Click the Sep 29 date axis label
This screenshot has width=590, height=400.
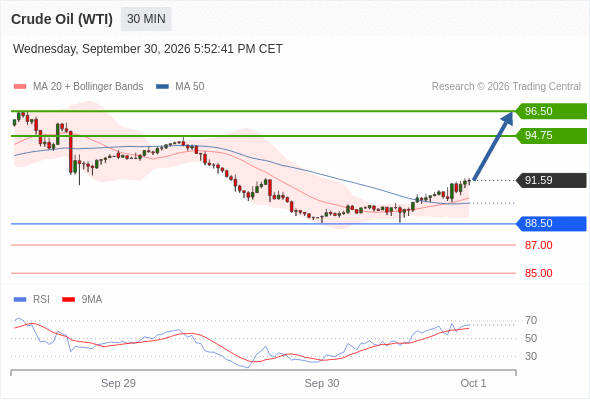point(118,383)
